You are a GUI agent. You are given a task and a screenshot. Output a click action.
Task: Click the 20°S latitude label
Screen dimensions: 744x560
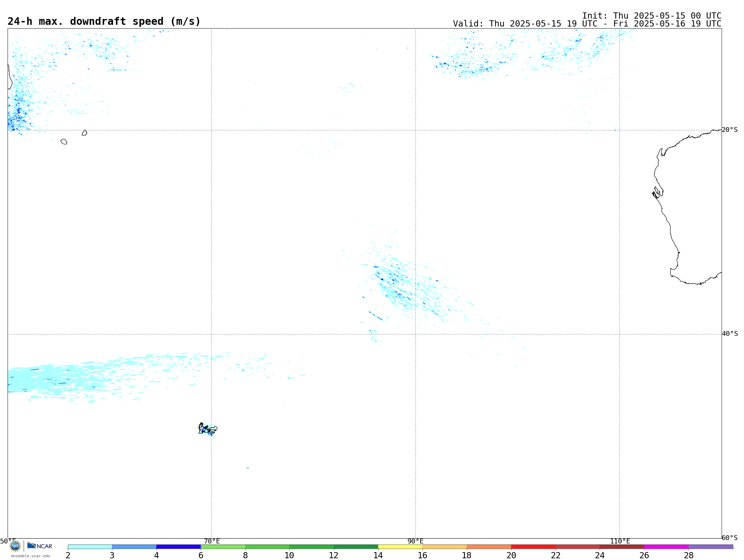click(x=730, y=130)
